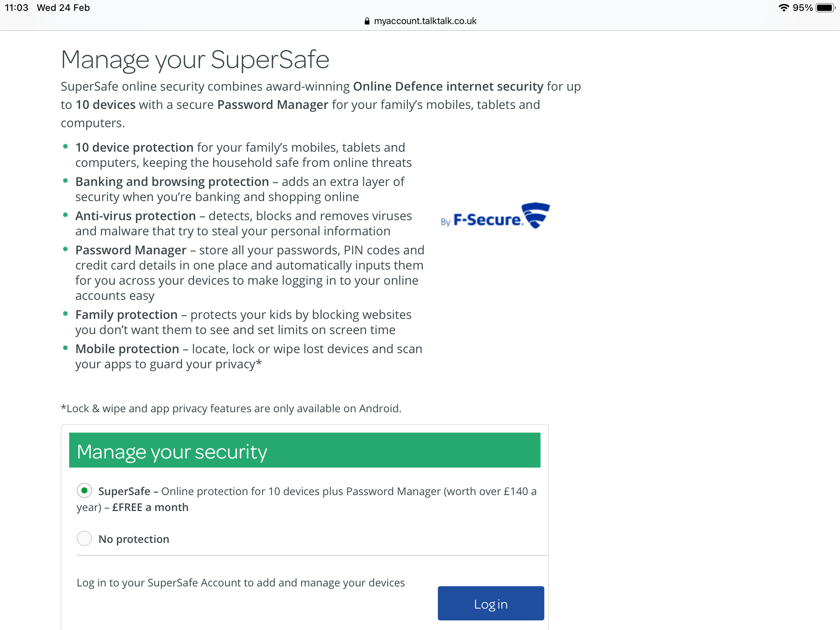Click the Anti-virus protection bullet text
Viewport: 840px width, 630px height.
click(135, 216)
